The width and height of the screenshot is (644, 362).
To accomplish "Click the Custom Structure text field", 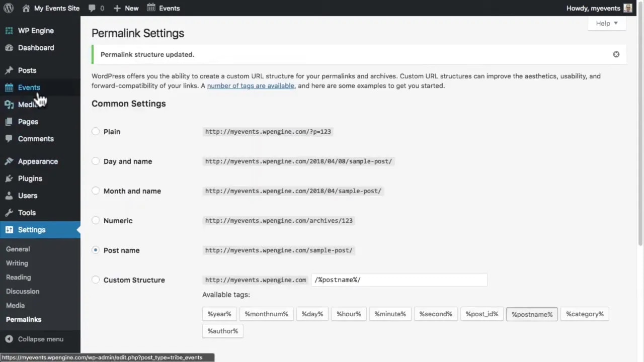I will [399, 280].
